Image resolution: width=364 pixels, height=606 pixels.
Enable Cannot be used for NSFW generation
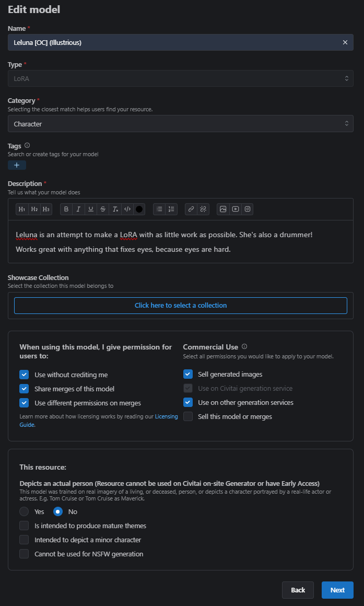[24, 554]
